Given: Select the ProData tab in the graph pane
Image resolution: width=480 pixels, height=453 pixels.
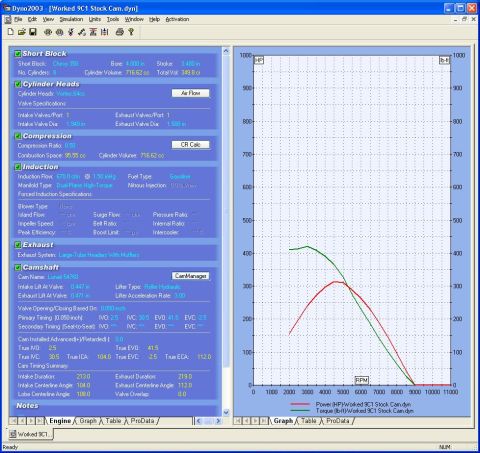Looking at the screenshot, I should pos(338,421).
